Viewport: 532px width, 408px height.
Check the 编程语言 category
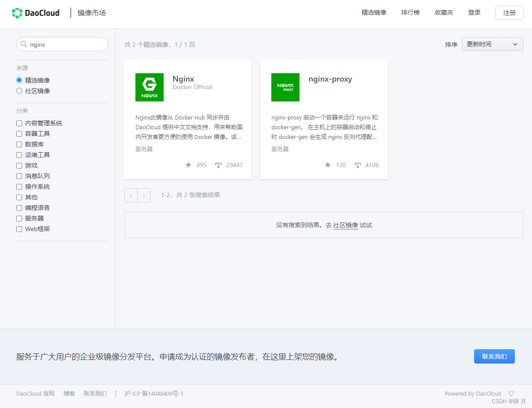[19, 208]
